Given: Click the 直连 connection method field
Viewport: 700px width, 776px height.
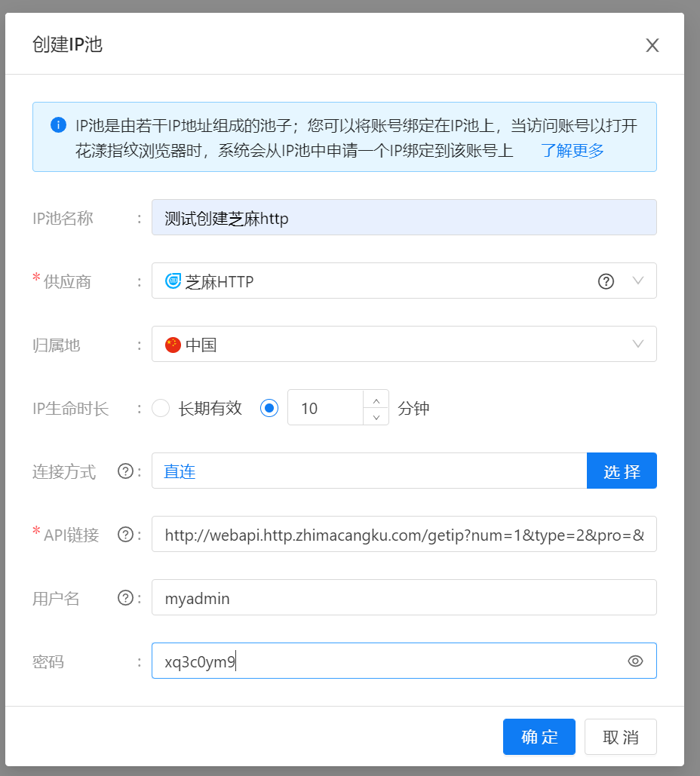Looking at the screenshot, I should coord(370,471).
